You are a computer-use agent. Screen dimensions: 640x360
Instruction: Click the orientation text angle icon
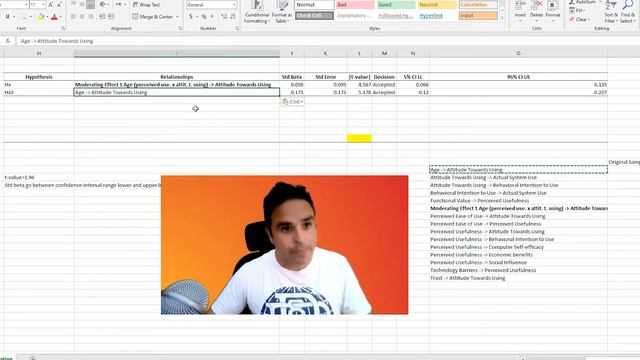click(103, 4)
